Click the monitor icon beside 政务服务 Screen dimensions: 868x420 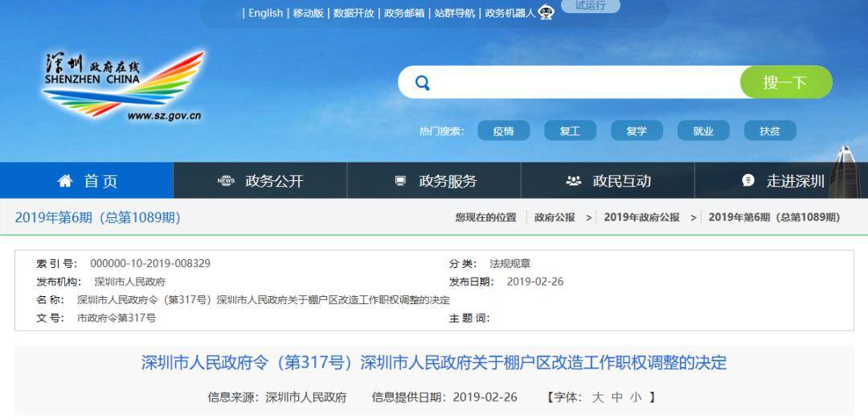(x=400, y=181)
